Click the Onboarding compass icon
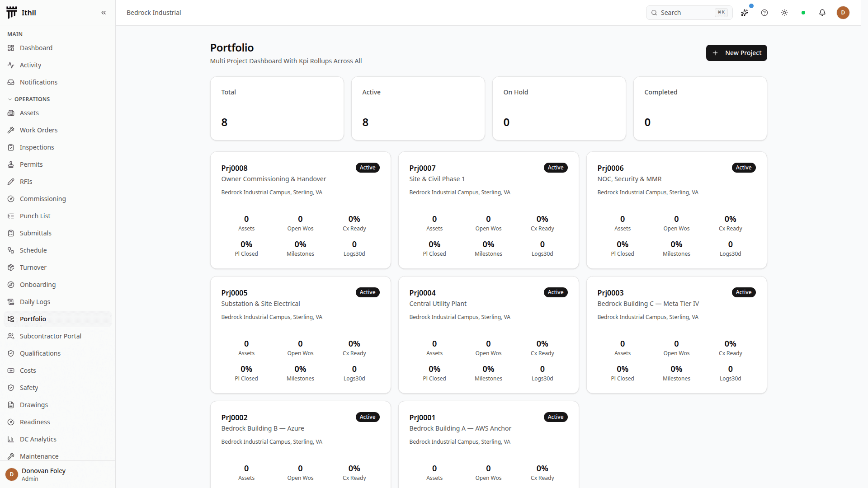The width and height of the screenshot is (868, 488). pyautogui.click(x=11, y=285)
